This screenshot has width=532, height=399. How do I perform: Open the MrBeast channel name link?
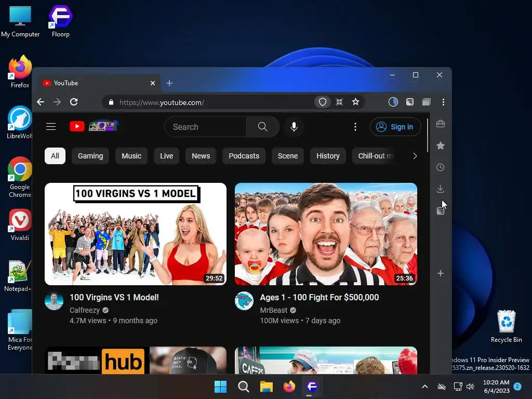(x=274, y=310)
